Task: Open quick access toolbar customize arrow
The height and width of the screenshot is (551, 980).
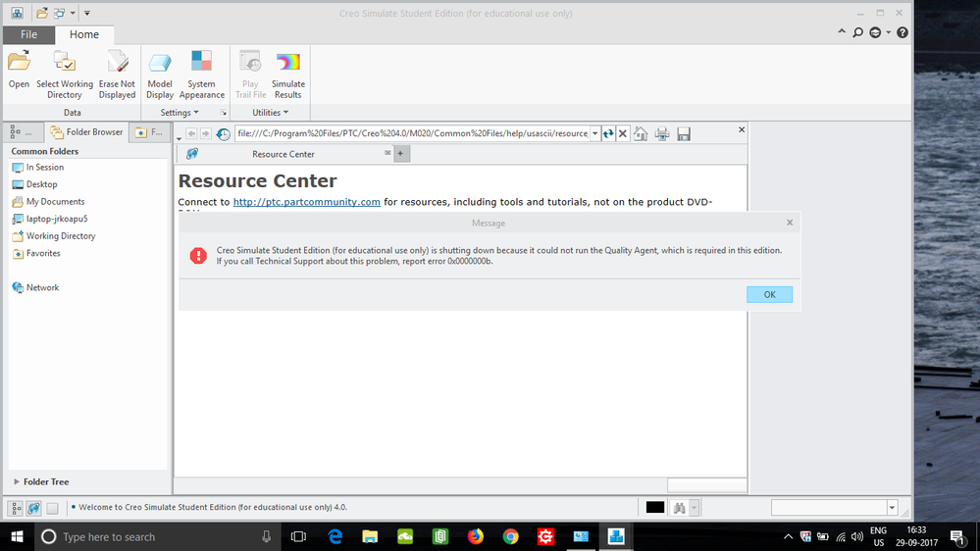Action: click(x=87, y=13)
